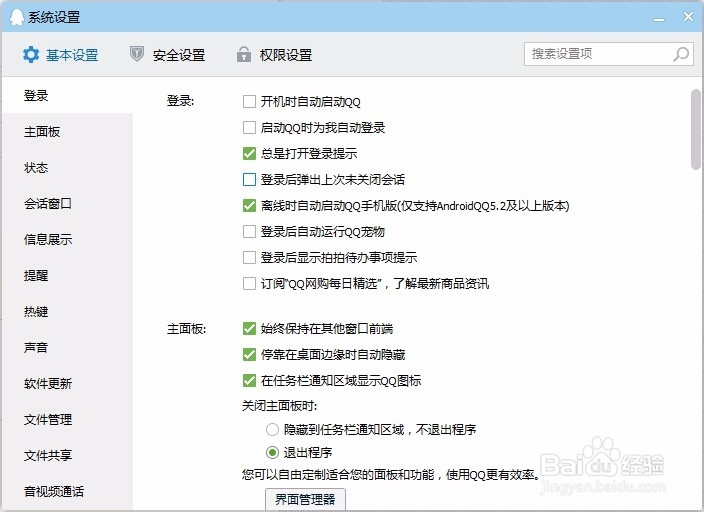This screenshot has height=512, width=704.
Task: Open 声音 settings in sidebar
Action: click(x=67, y=347)
